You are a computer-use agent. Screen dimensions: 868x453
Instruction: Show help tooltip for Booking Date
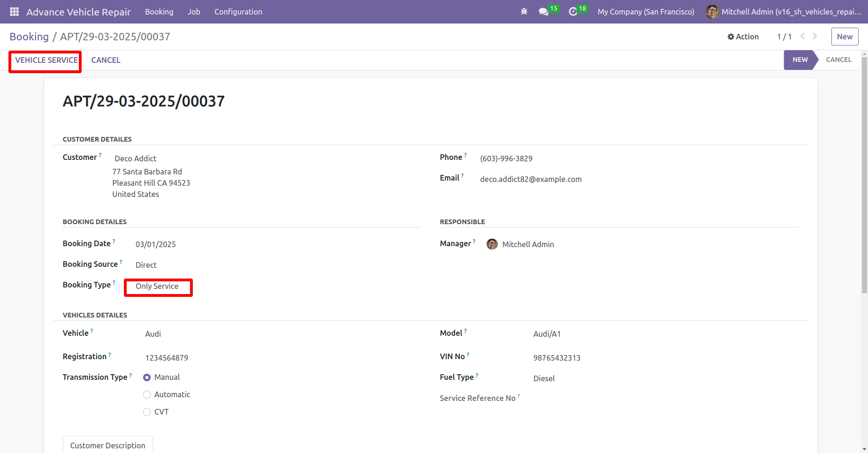click(114, 241)
